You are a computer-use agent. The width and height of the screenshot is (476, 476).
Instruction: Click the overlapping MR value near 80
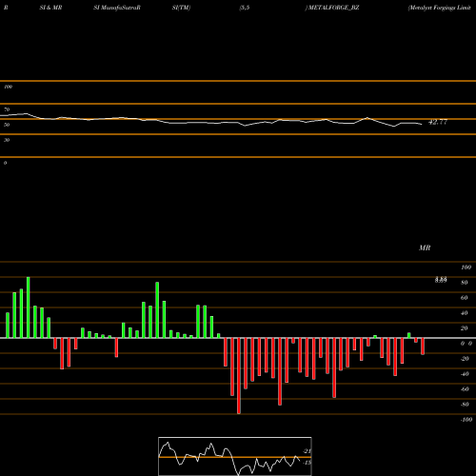point(441,280)
